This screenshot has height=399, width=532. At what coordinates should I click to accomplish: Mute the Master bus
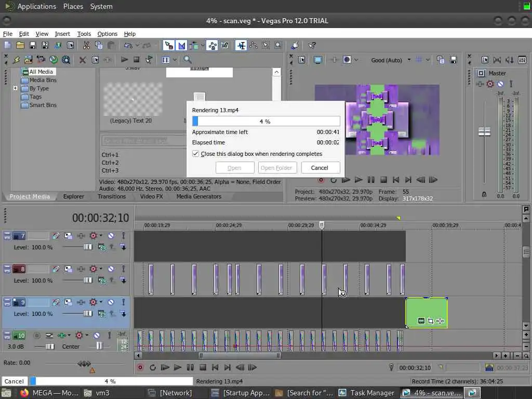[x=500, y=84]
